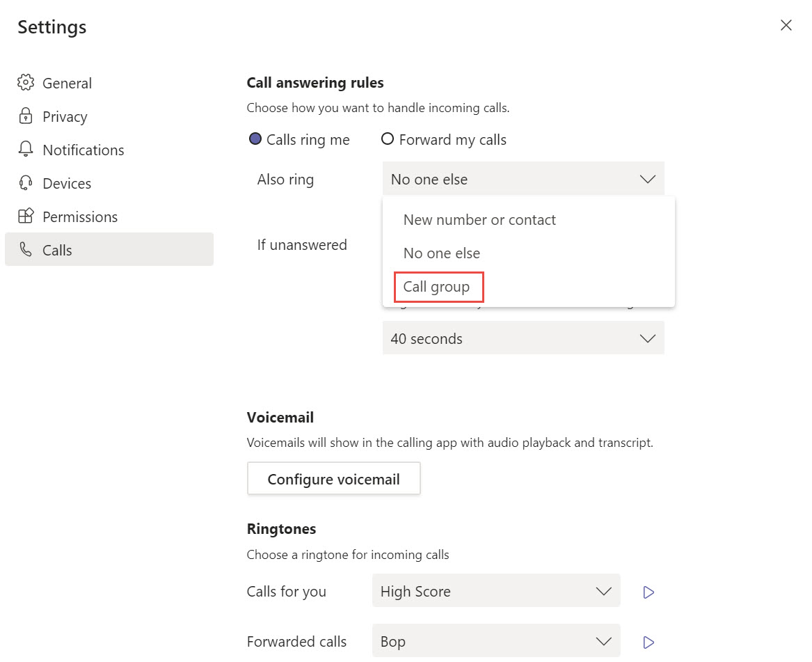Select the Calls ring me radio button
This screenshot has height=662, width=812.
pyautogui.click(x=255, y=139)
